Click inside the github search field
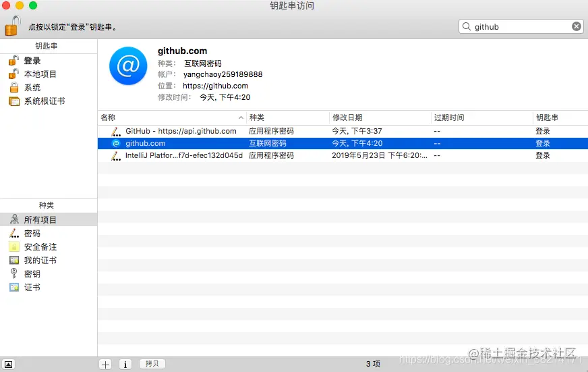588x372 pixels. [521, 26]
